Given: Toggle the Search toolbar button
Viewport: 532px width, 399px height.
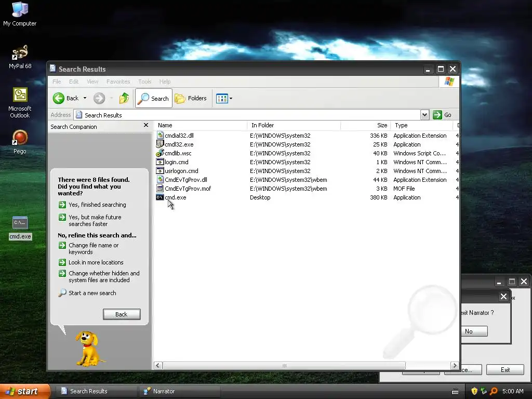Looking at the screenshot, I should (x=154, y=98).
